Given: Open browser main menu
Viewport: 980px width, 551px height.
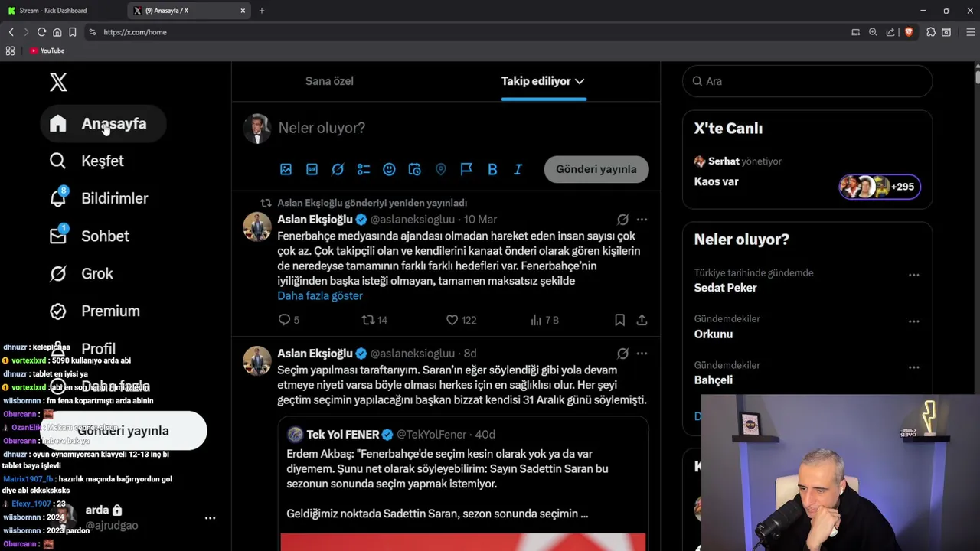Looking at the screenshot, I should (x=970, y=32).
